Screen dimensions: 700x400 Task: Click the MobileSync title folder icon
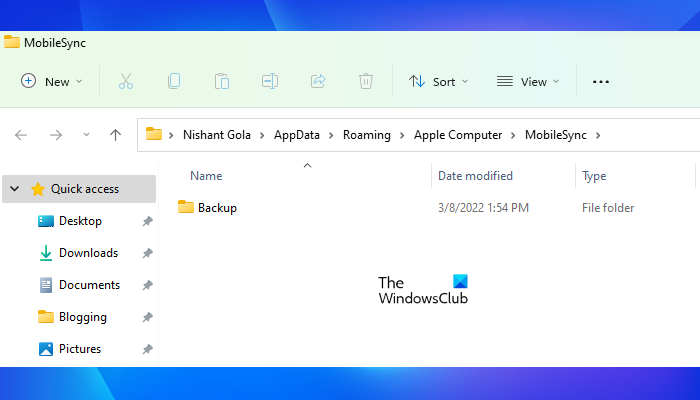[12, 42]
